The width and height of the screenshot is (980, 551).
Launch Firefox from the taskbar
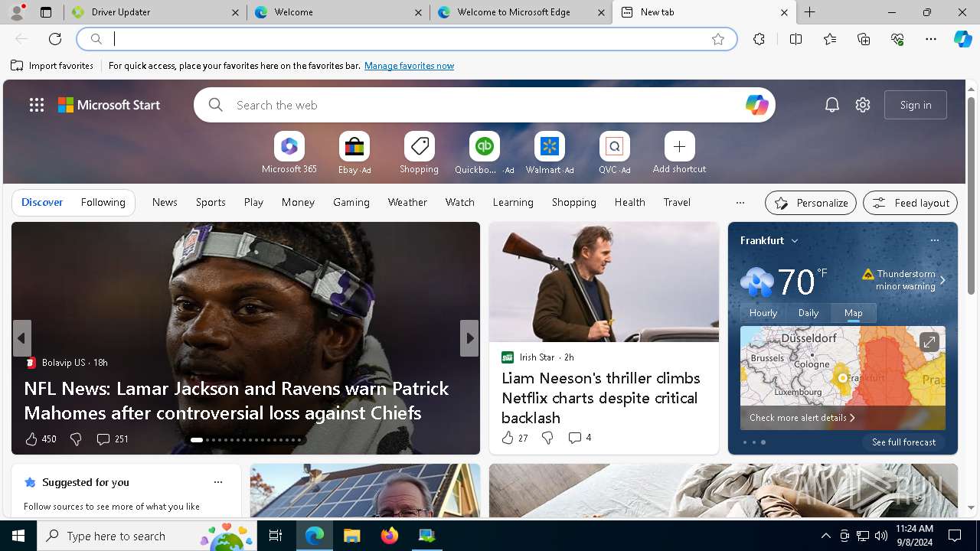coord(390,536)
